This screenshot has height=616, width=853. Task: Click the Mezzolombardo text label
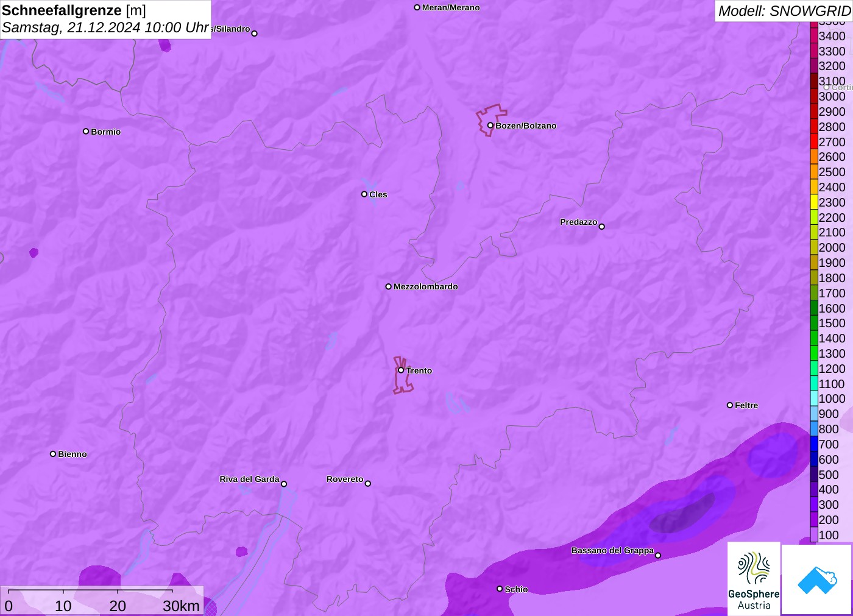point(426,286)
